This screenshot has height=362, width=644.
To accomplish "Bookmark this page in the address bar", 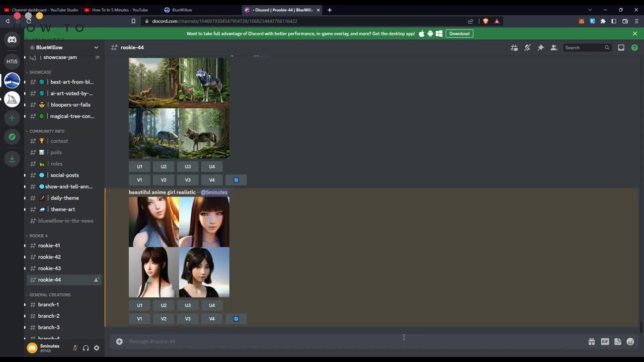I will 133,21.
